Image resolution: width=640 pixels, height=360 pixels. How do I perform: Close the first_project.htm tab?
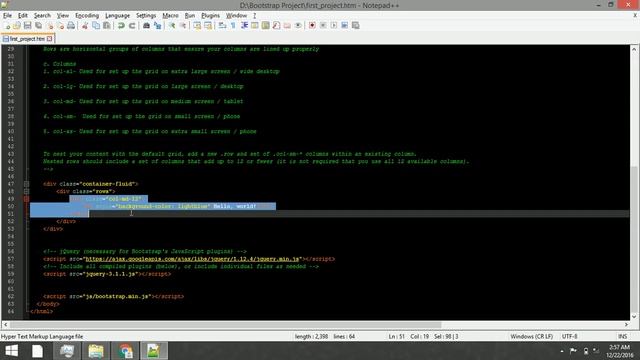coord(49,39)
